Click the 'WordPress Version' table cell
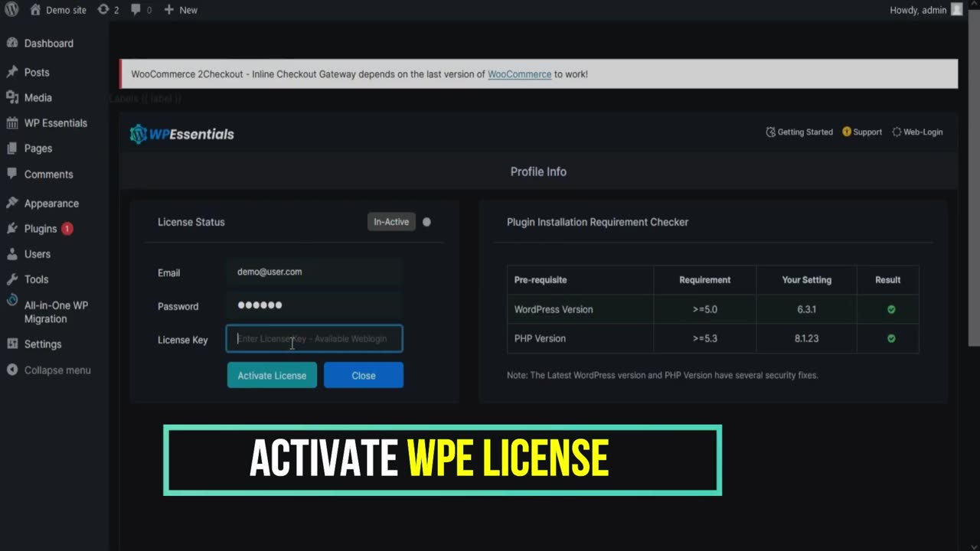This screenshot has height=551, width=980. [580, 309]
